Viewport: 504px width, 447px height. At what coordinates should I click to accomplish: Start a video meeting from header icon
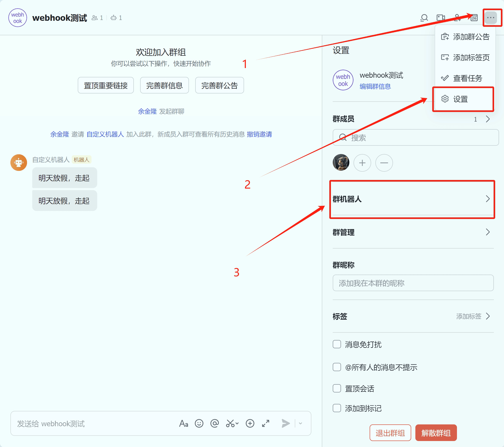[x=441, y=18]
